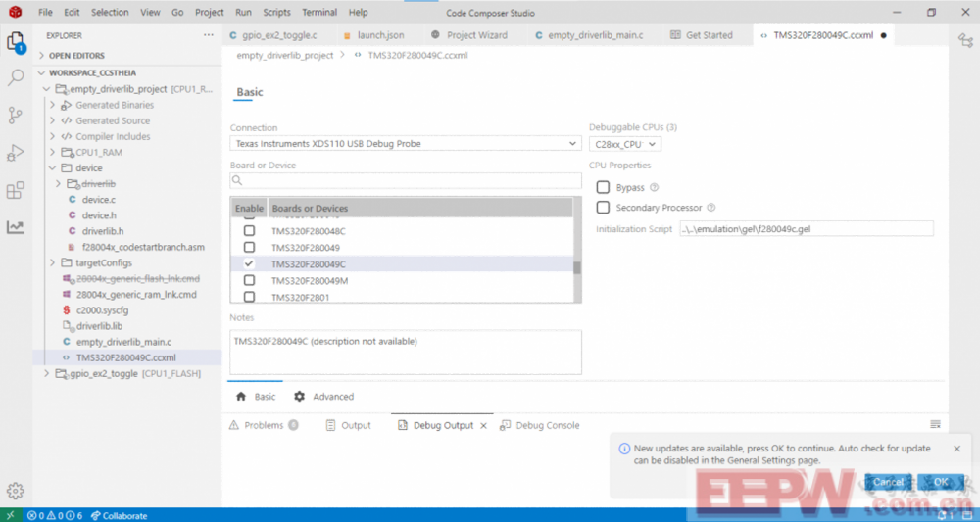Image resolution: width=980 pixels, height=522 pixels.
Task: Open the Connection dropdown
Action: [x=406, y=144]
